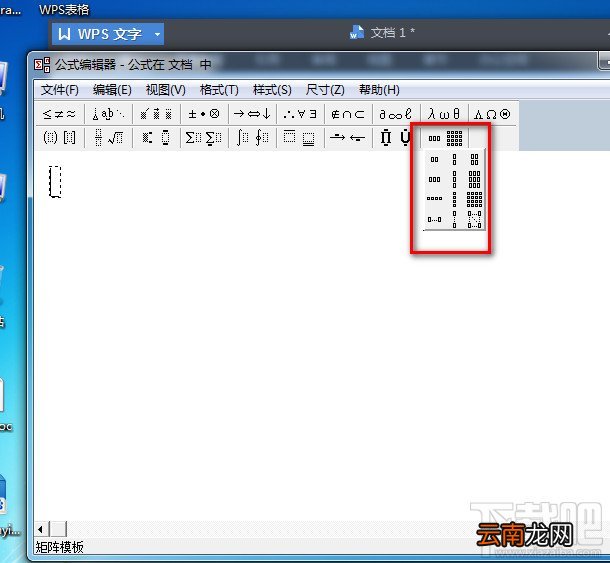The height and width of the screenshot is (563, 610).
Task: Open the lowercase Greek palette (λωθ)
Action: (x=444, y=114)
